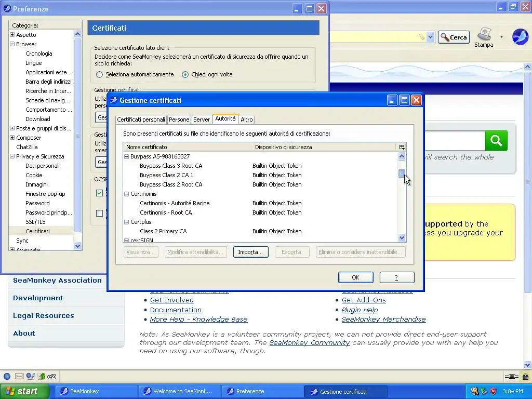Open the Stampa print options dropdown arrow
532x399 pixels.
pyautogui.click(x=501, y=37)
